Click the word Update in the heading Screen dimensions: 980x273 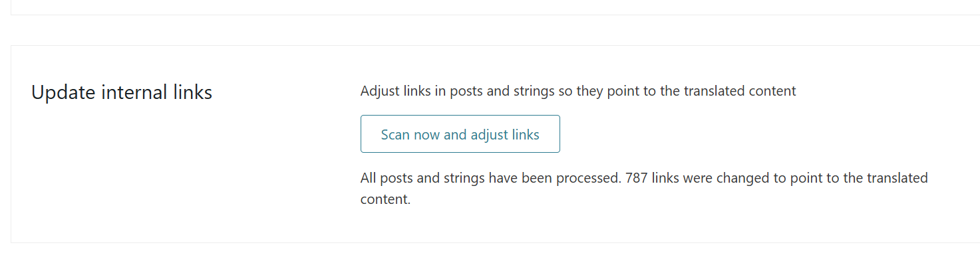(64, 92)
